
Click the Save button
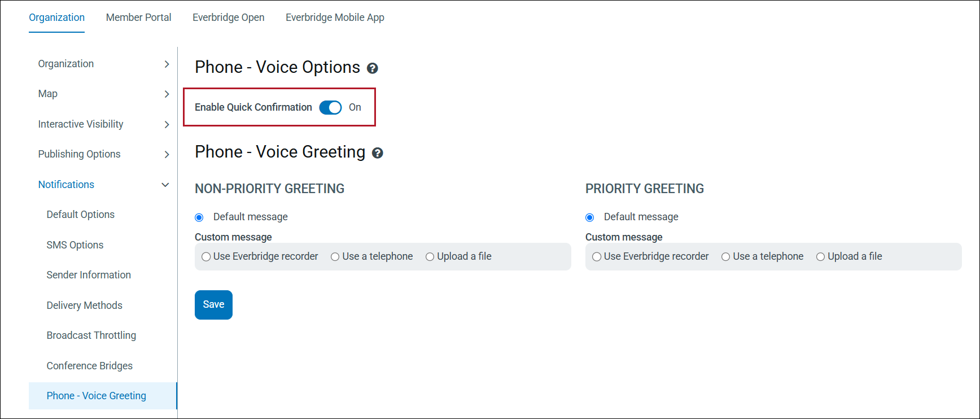(213, 305)
